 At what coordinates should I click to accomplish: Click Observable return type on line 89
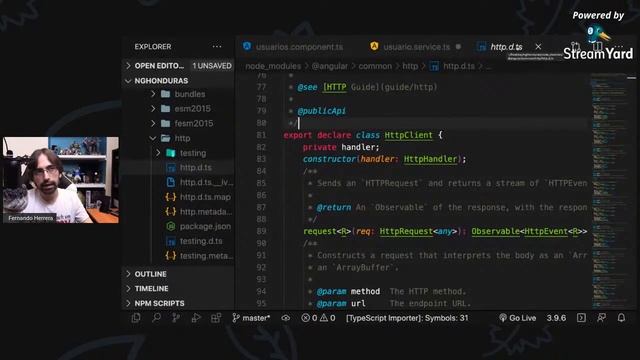pos(496,231)
